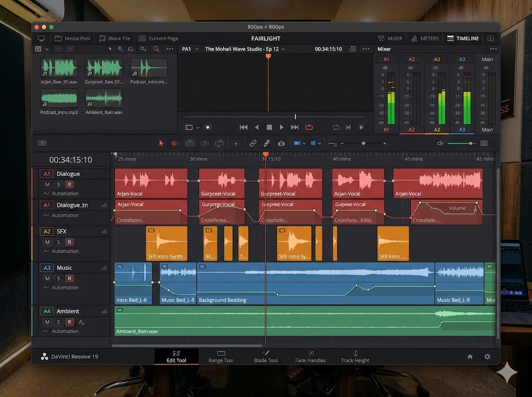Viewport: 532px width, 397px height.
Task: Solo the A4 Ambient track
Action: click(x=58, y=322)
